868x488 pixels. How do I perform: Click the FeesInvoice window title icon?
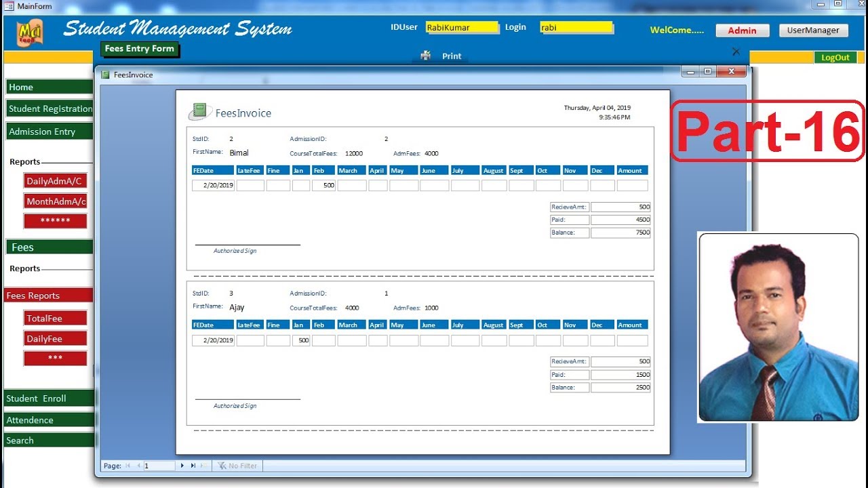105,75
